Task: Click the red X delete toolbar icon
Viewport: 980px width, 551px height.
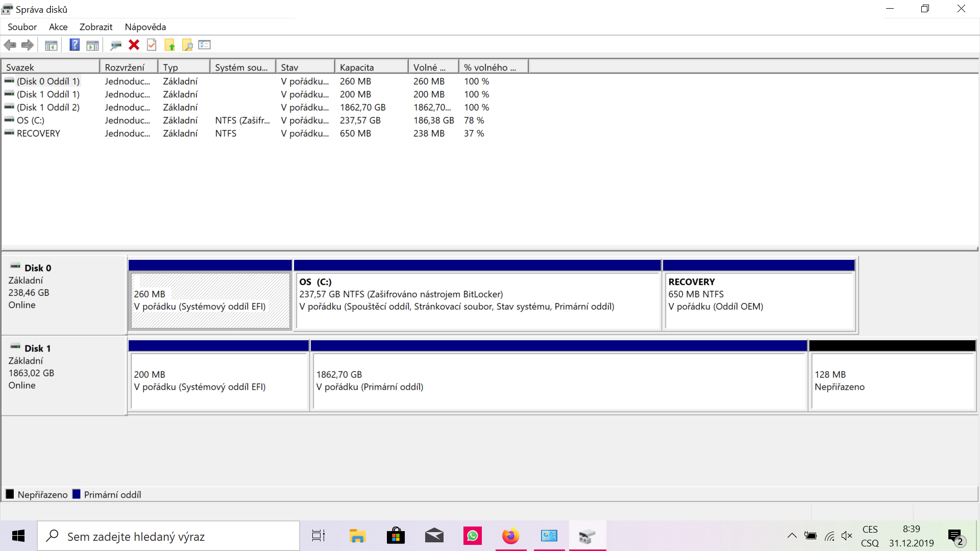Action: click(x=134, y=45)
